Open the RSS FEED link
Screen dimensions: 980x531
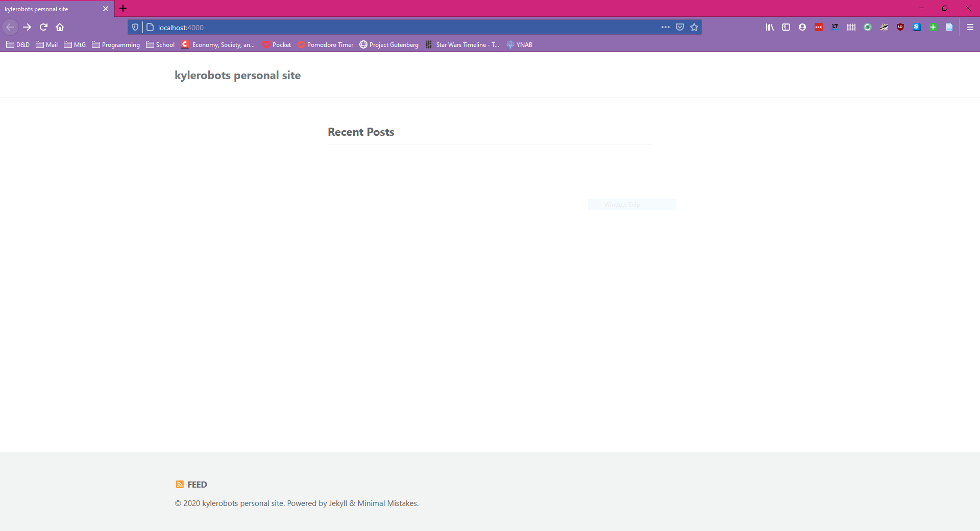tap(191, 485)
